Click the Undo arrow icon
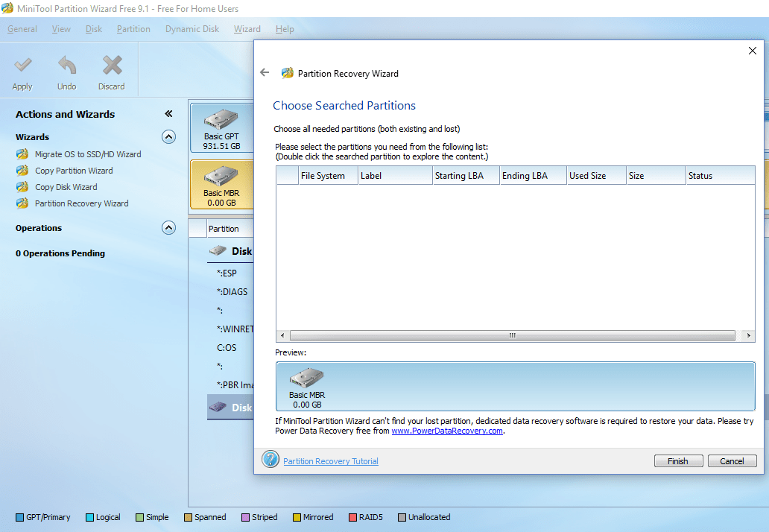Image resolution: width=769 pixels, height=532 pixels. pos(67,65)
